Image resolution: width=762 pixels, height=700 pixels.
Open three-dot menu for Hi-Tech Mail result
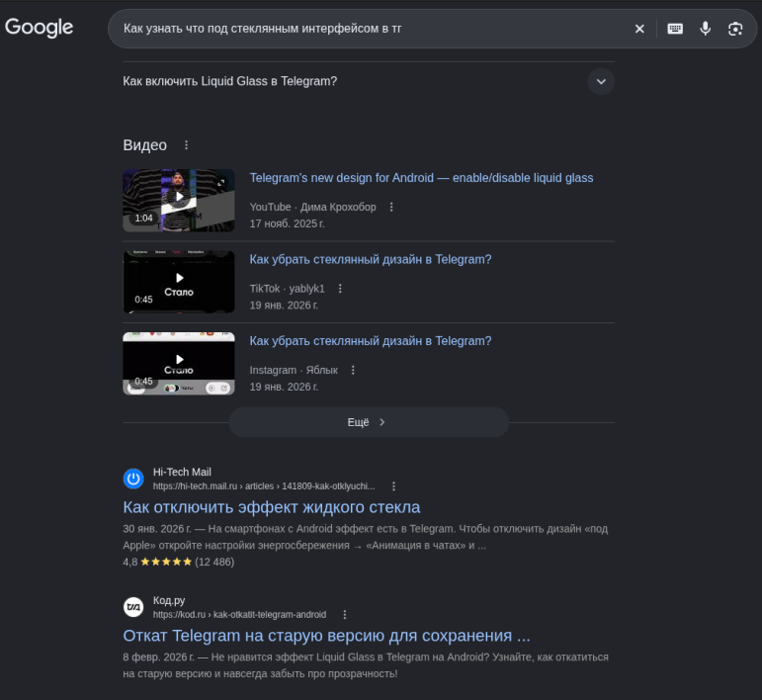(x=393, y=486)
